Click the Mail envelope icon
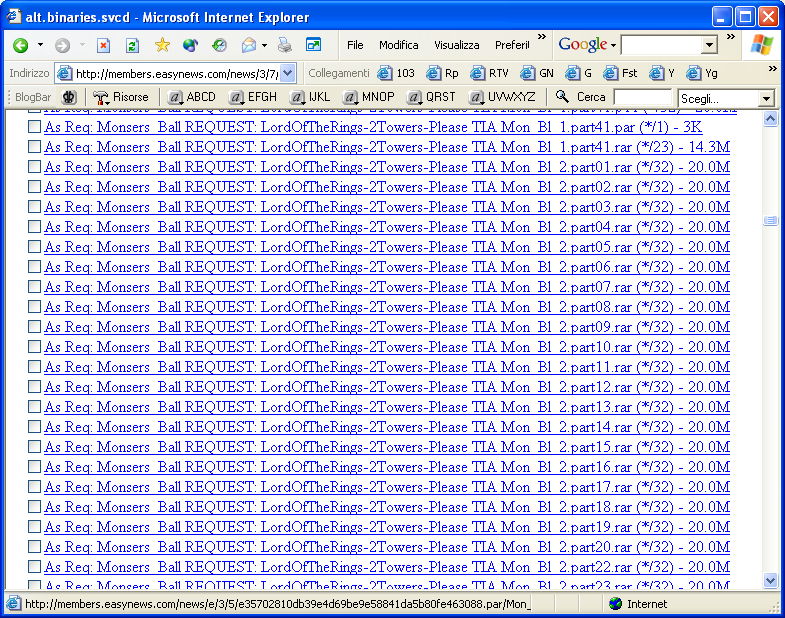785x618 pixels. 249,45
